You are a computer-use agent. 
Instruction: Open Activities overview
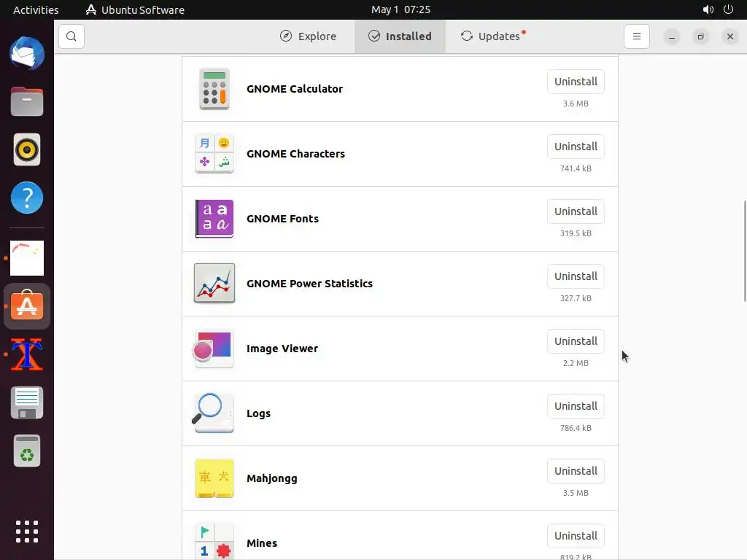coord(36,9)
